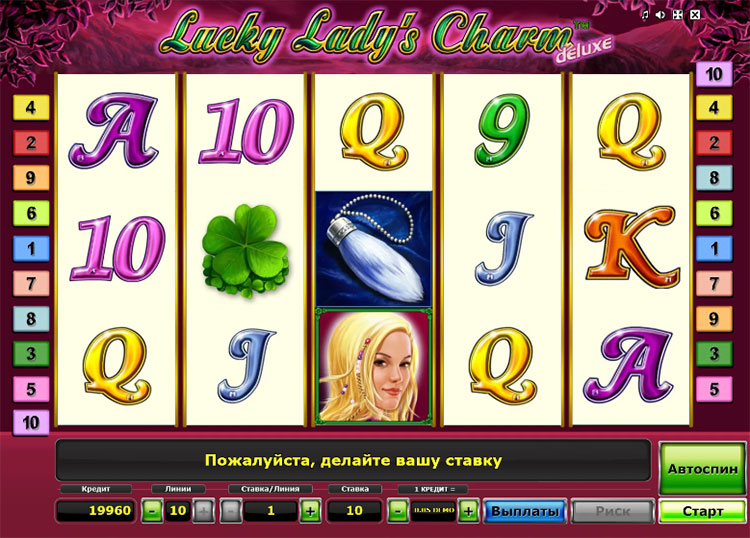
Task: Click the Кредит balance field
Action: pyautogui.click(x=96, y=511)
